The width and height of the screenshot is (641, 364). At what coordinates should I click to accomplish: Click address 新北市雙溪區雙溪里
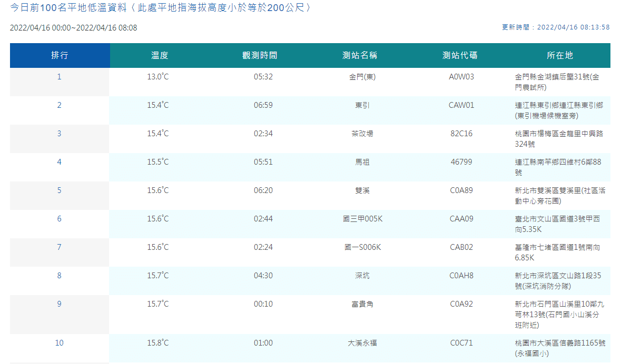coord(560,196)
